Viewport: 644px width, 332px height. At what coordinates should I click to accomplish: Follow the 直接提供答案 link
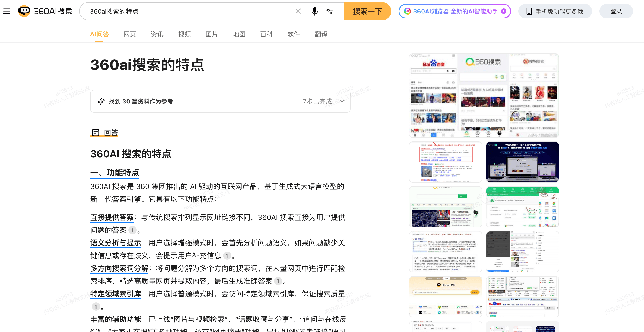tap(112, 217)
